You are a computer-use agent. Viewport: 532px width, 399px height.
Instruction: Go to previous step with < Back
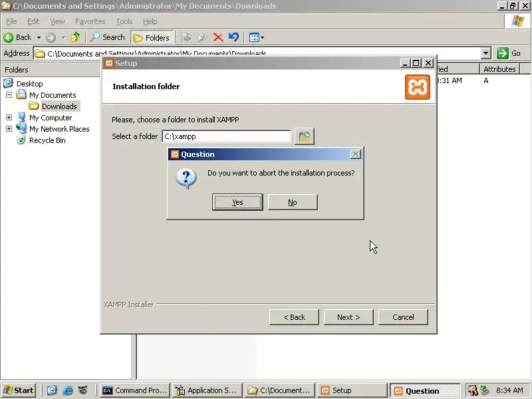(294, 317)
